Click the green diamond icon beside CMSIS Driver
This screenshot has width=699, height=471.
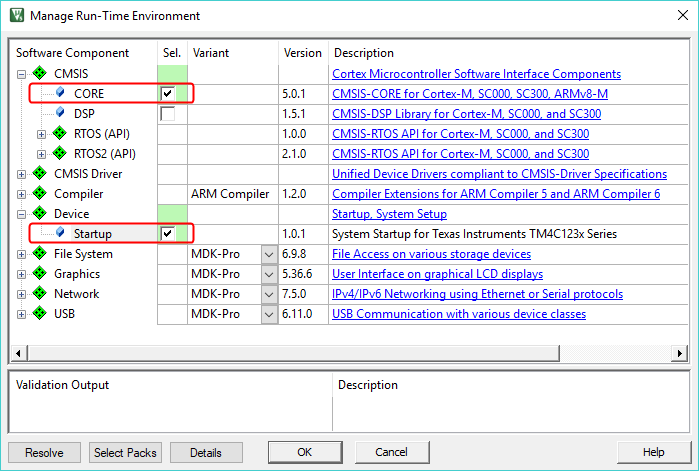(x=39, y=174)
